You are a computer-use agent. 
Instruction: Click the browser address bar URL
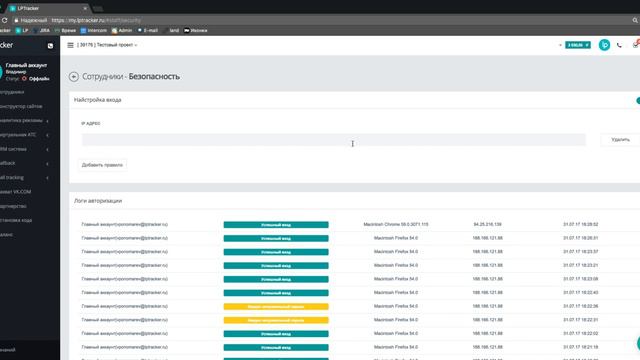coord(96,20)
